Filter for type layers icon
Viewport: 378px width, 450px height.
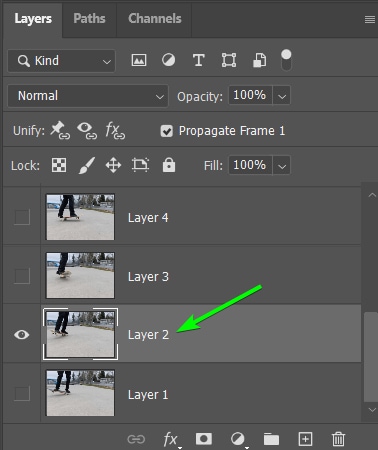click(x=199, y=60)
